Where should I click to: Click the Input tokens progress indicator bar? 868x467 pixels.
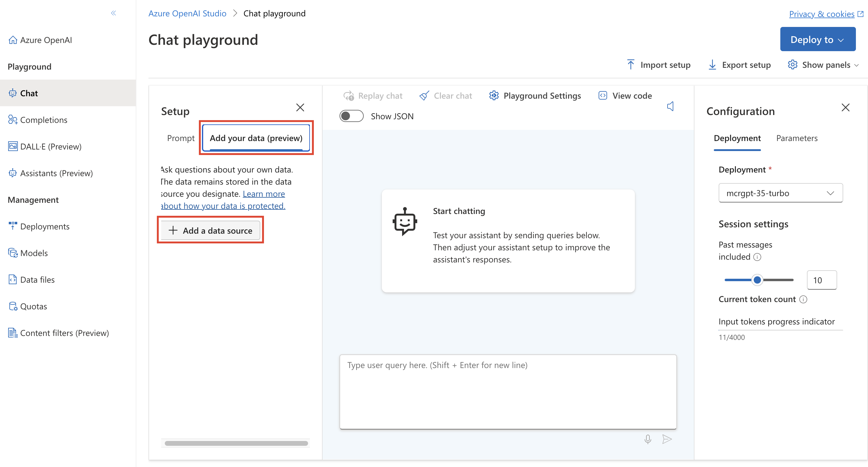pos(780,330)
